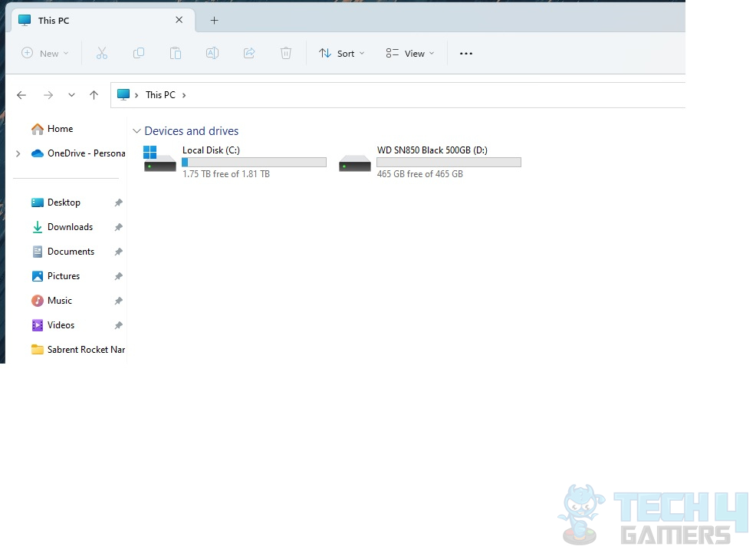Click the Delete trash icon
This screenshot has width=756, height=553.
(286, 53)
